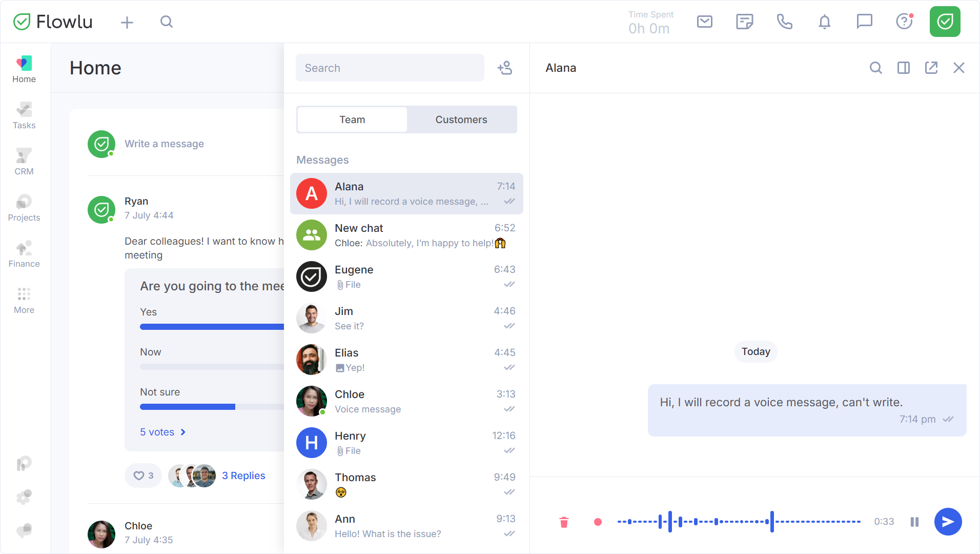Image resolution: width=980 pixels, height=554 pixels.
Task: Click Chloe's post author name on Home
Action: [x=138, y=526]
